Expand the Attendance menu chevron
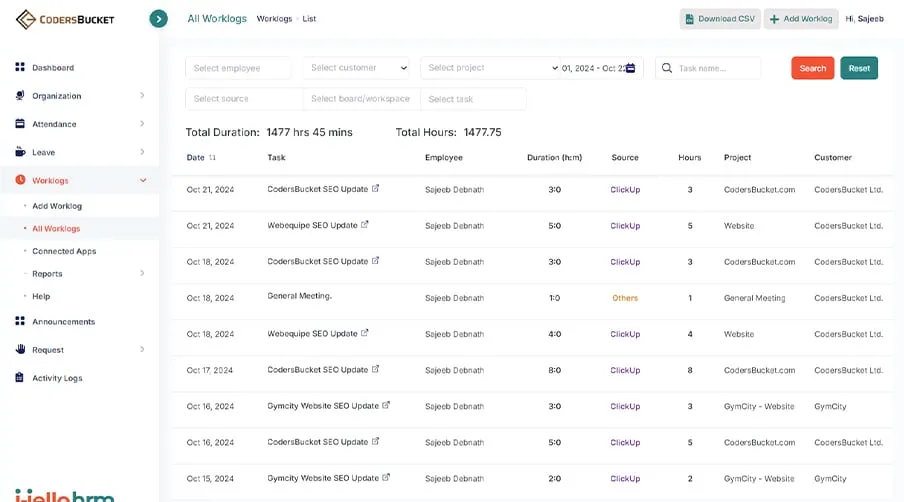The width and height of the screenshot is (904, 502). coord(142,123)
